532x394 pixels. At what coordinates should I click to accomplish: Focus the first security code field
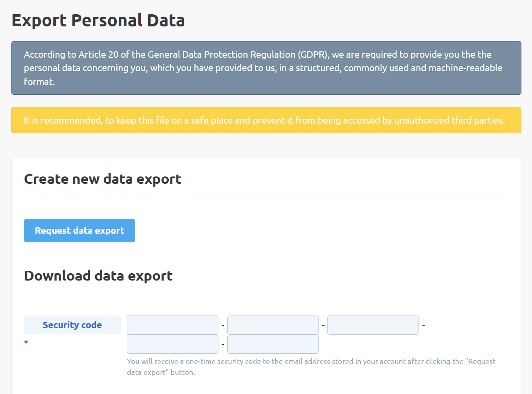tap(172, 325)
